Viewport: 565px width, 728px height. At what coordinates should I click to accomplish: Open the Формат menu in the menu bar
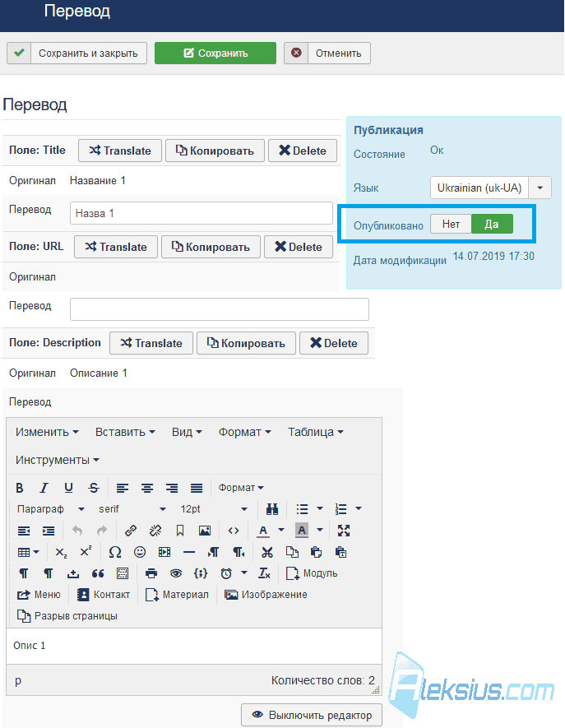[244, 432]
